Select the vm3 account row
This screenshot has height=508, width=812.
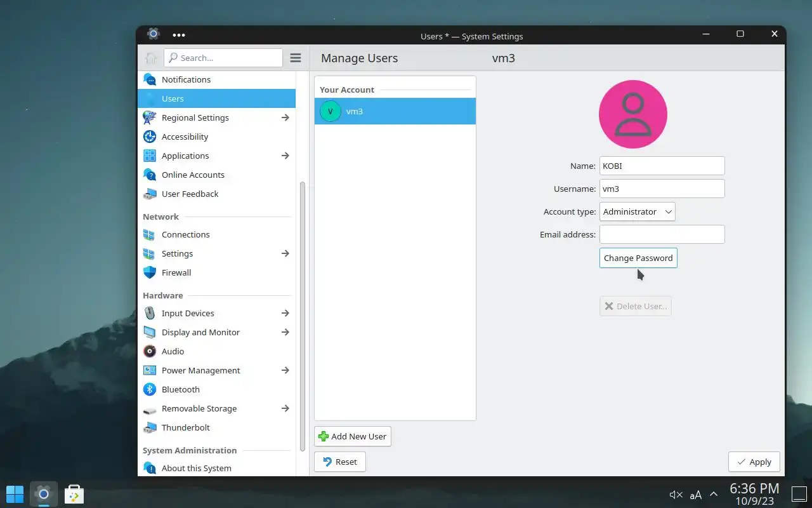tap(395, 111)
